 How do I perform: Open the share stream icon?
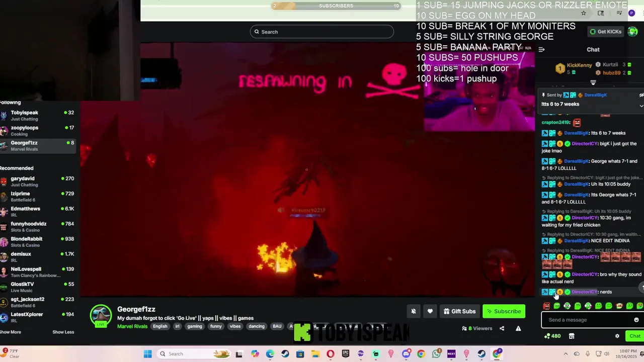[502, 328]
